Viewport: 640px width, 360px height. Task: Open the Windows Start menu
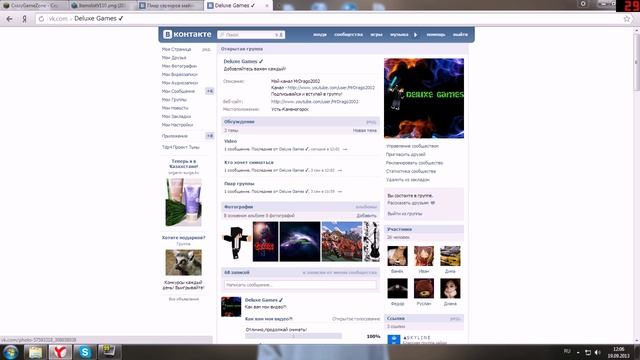pos(11,352)
